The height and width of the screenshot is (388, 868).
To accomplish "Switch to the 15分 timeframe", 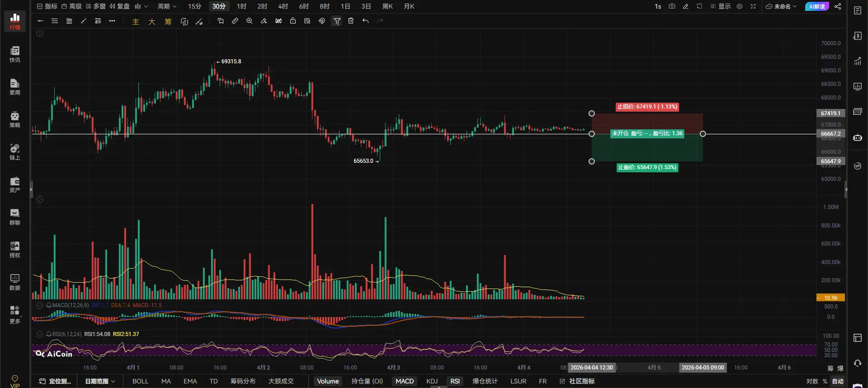I will tap(194, 6).
